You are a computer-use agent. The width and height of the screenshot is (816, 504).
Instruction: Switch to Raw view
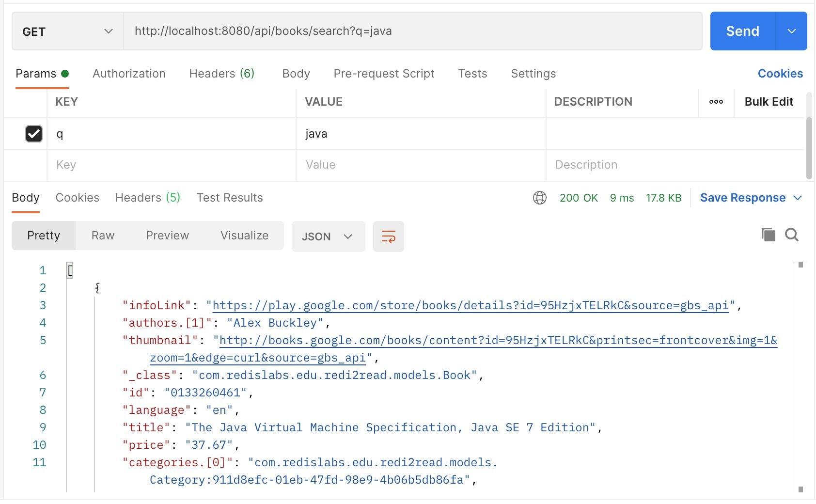[103, 236]
